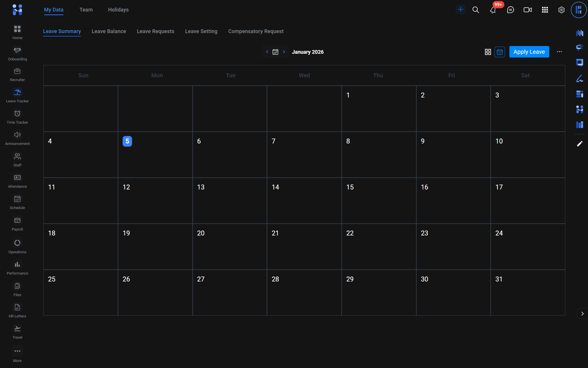Viewport: 588px width, 368px height.
Task: Switch to calendar view toggle
Action: 500,52
